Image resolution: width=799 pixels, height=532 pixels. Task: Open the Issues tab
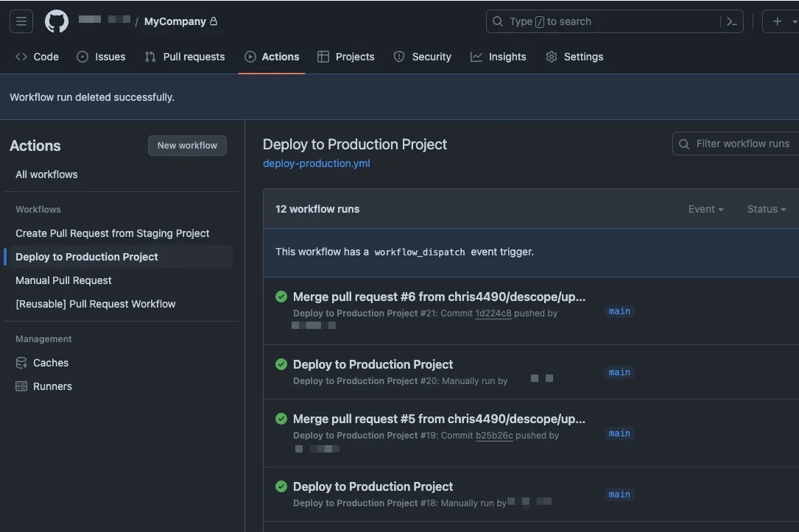pyautogui.click(x=101, y=57)
